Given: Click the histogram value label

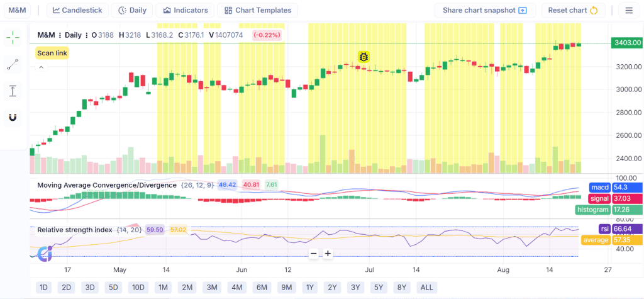Looking at the screenshot, I should pyautogui.click(x=627, y=210).
